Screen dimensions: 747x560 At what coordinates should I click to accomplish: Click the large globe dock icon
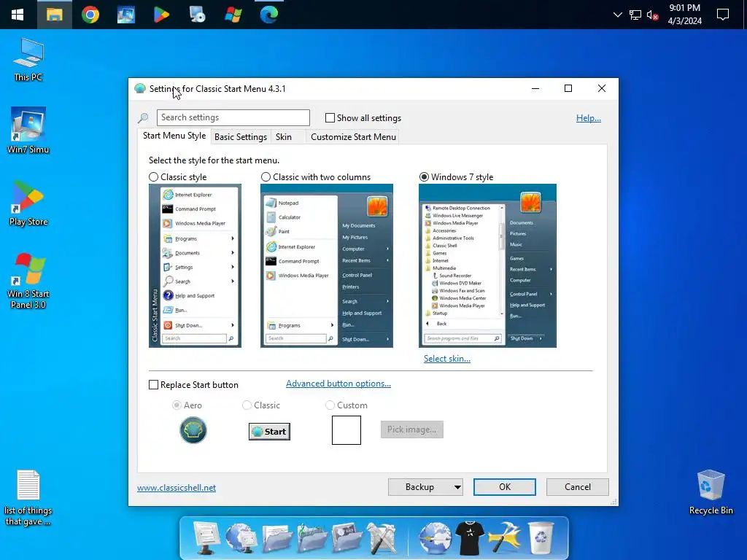pos(435,538)
